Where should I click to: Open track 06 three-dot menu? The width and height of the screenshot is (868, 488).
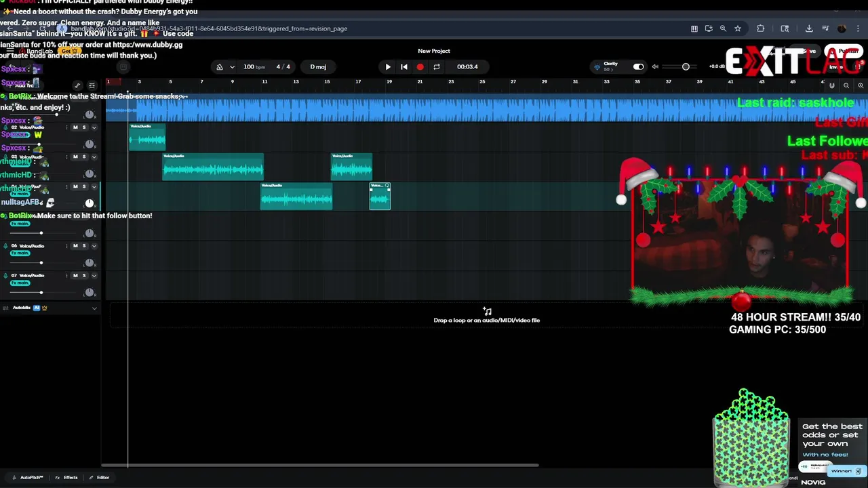click(x=66, y=245)
